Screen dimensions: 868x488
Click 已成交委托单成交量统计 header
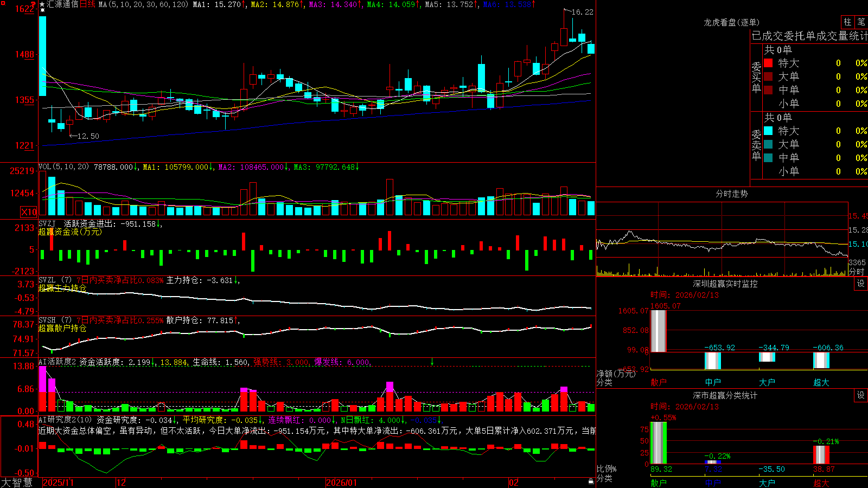coord(809,36)
